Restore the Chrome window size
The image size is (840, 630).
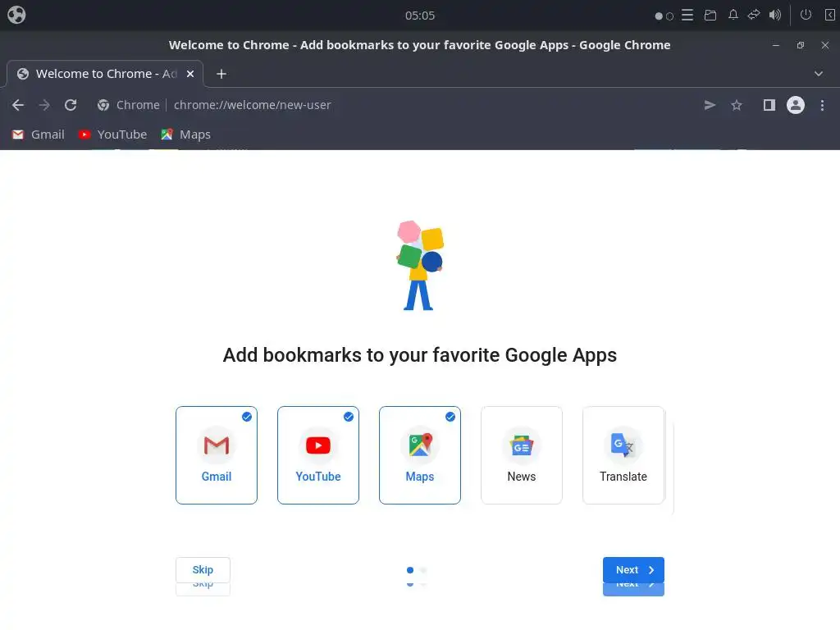(x=801, y=46)
